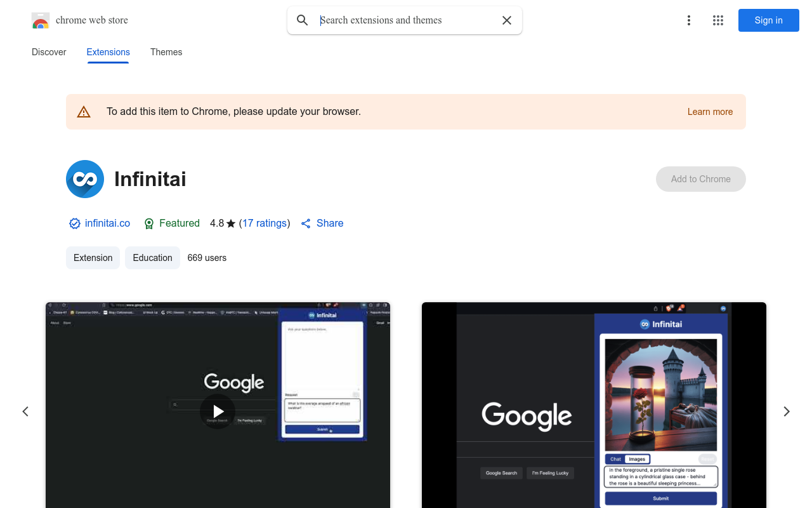The height and width of the screenshot is (508, 812).
Task: Show previous screenshot with left arrow
Action: click(x=25, y=411)
